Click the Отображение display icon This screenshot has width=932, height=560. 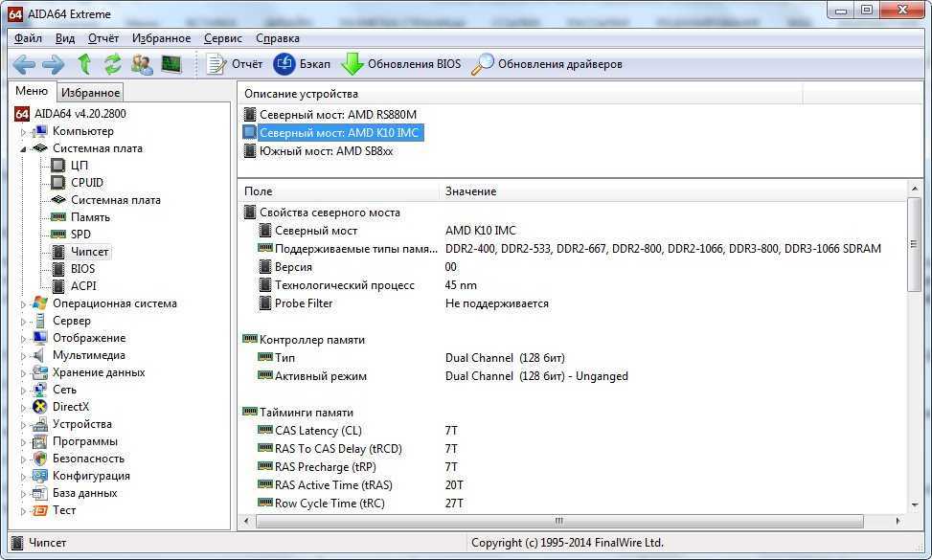40,338
